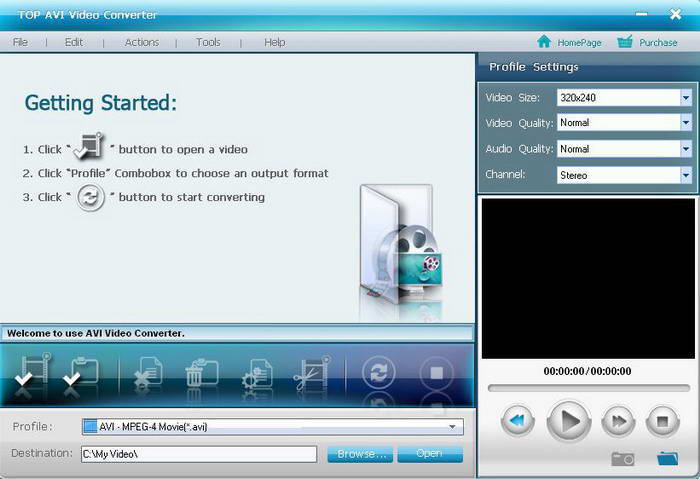Expand the Audio Quality dropdown
Image resolution: width=700 pixels, height=479 pixels.
pyautogui.click(x=686, y=149)
